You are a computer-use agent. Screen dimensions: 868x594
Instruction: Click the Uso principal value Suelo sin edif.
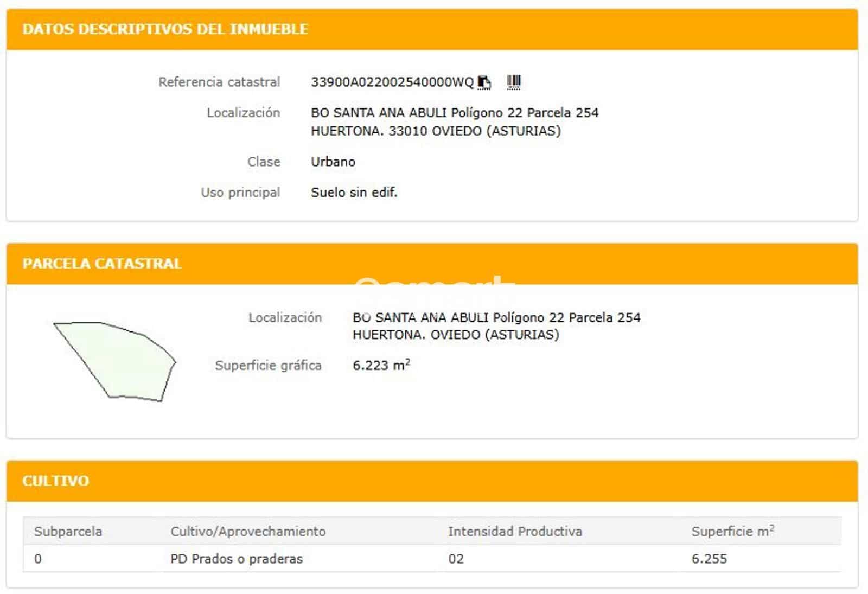[355, 192]
